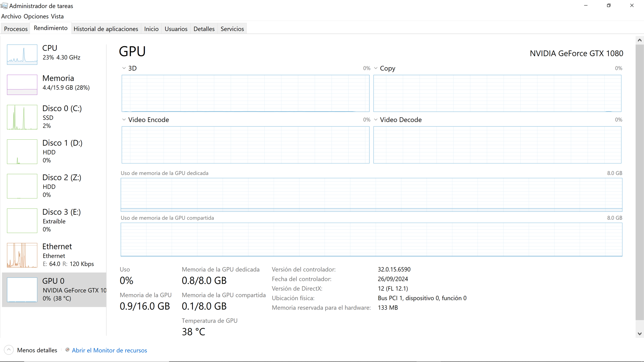Open the Archivo menu
This screenshot has width=644, height=362.
(x=11, y=16)
